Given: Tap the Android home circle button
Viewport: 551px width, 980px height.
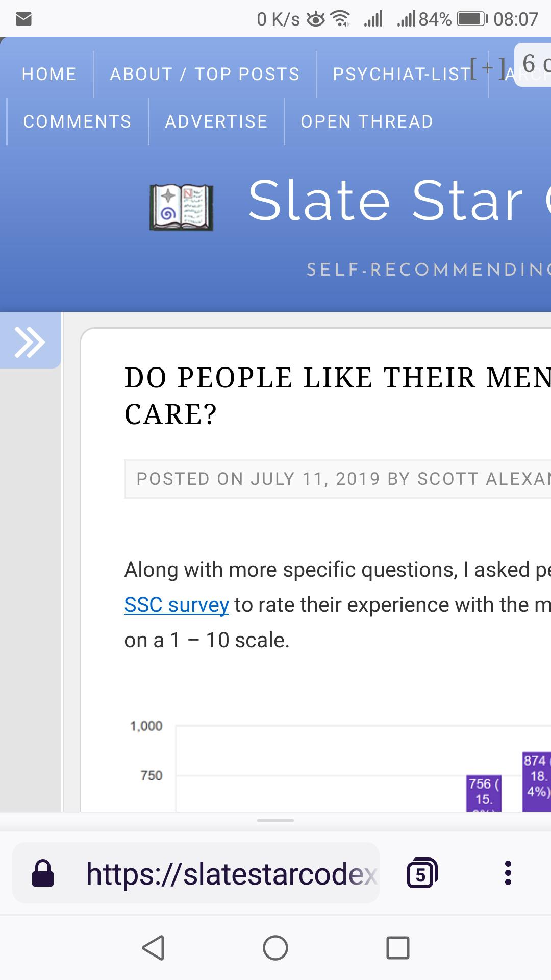Looking at the screenshot, I should pyautogui.click(x=275, y=948).
